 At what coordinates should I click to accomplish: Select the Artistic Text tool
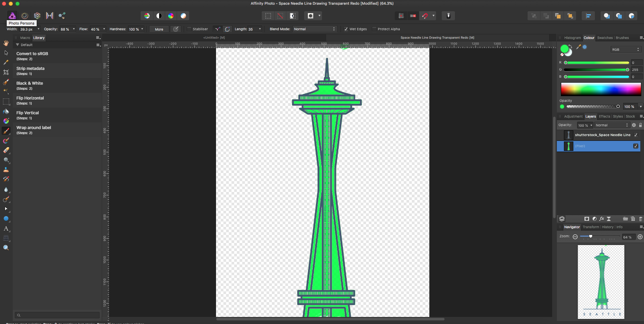pos(6,229)
